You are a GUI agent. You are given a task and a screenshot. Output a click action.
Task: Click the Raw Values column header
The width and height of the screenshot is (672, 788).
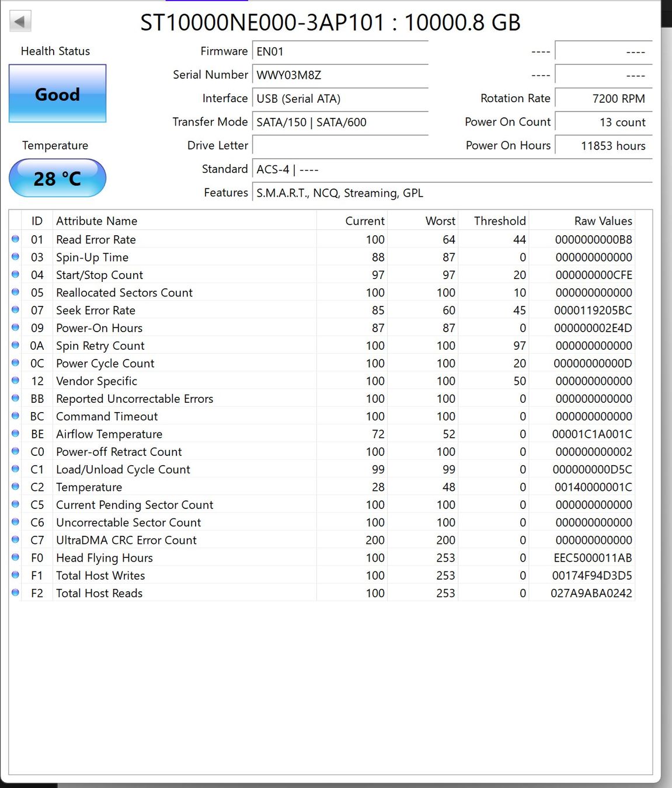(582, 221)
